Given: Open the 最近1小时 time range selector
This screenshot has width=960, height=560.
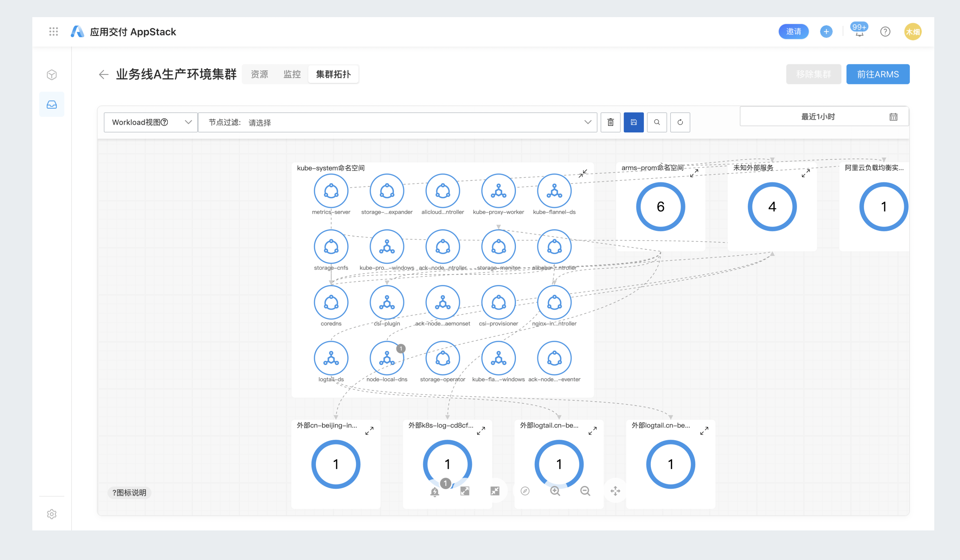Looking at the screenshot, I should click(825, 117).
